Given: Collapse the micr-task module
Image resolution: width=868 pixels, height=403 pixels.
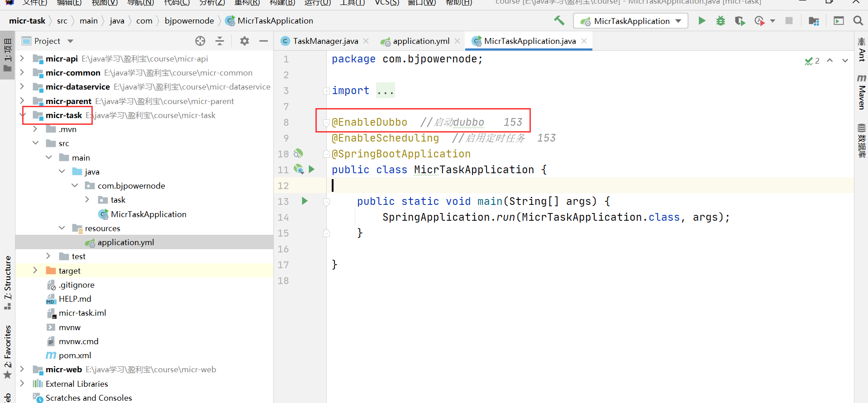Looking at the screenshot, I should [22, 115].
